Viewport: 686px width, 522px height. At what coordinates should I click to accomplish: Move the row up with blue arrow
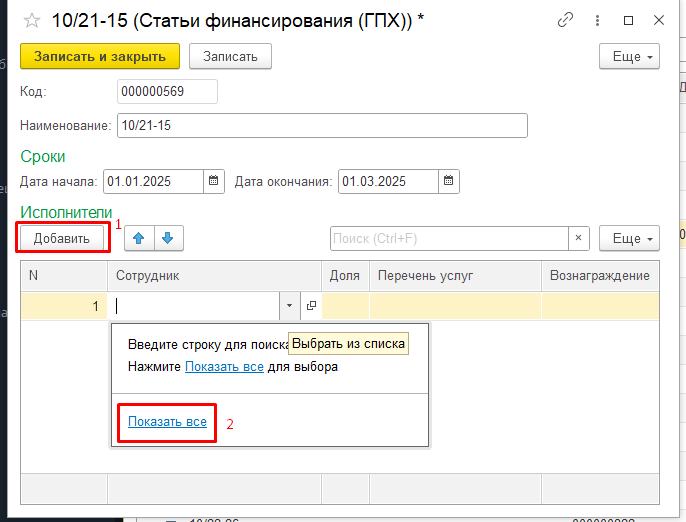click(139, 238)
